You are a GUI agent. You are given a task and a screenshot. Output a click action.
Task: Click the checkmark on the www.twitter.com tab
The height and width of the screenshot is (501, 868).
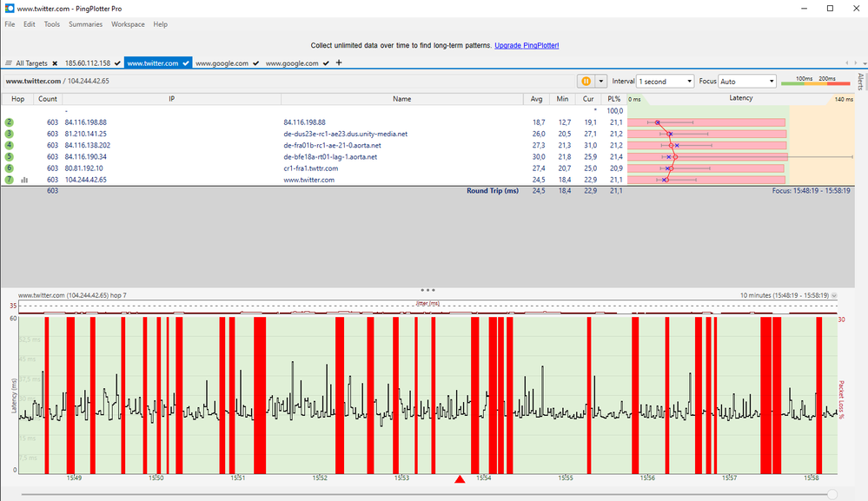click(x=186, y=63)
